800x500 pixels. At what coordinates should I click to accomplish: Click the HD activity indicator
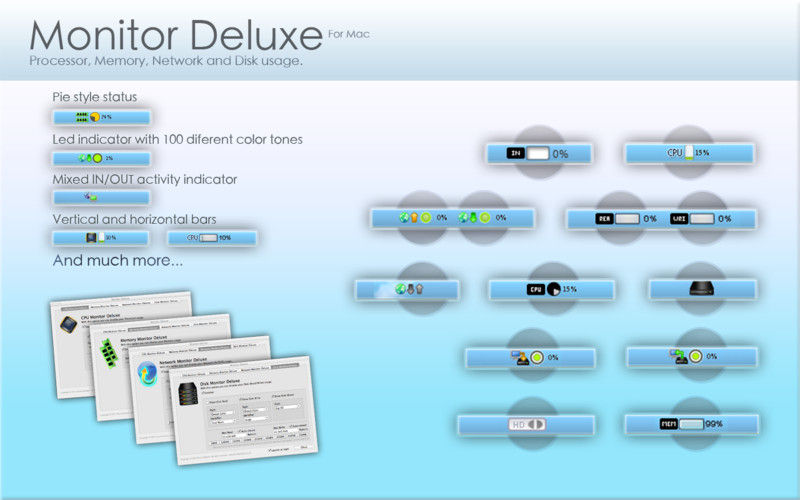click(527, 424)
